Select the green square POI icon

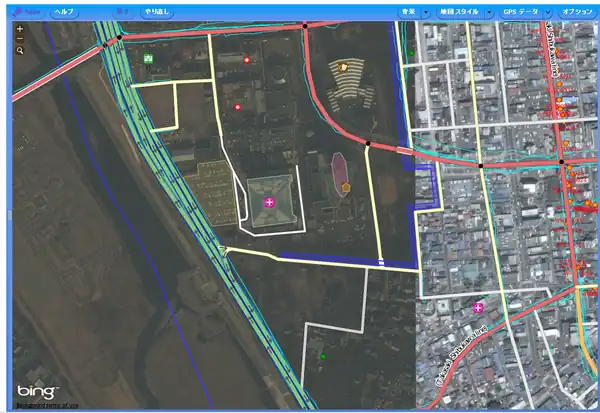[x=148, y=59]
